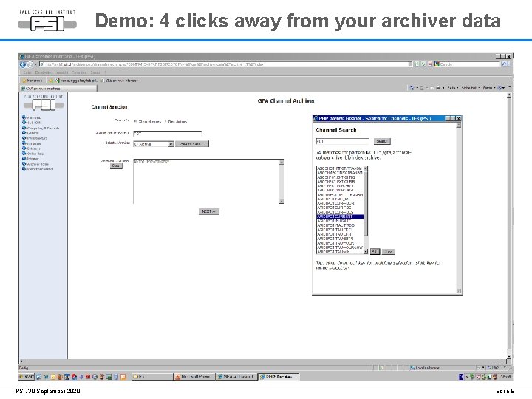Click the search text field in Channel Search popup

(x=342, y=141)
